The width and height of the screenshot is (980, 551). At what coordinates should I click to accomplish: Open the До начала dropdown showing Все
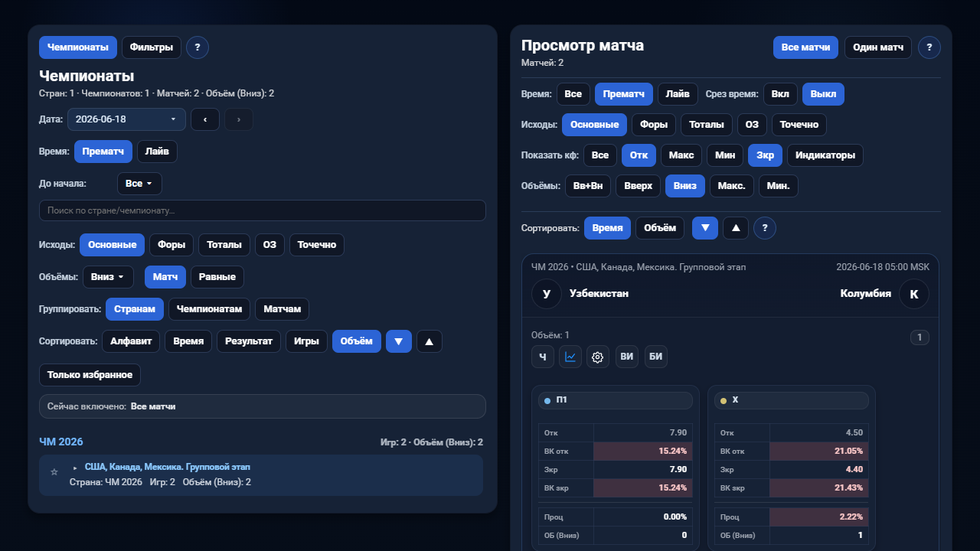139,184
